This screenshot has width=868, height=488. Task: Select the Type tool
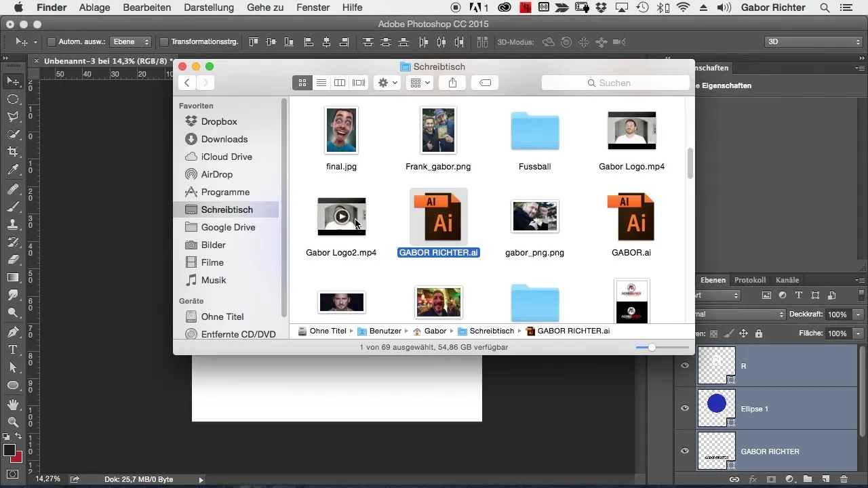click(x=13, y=349)
